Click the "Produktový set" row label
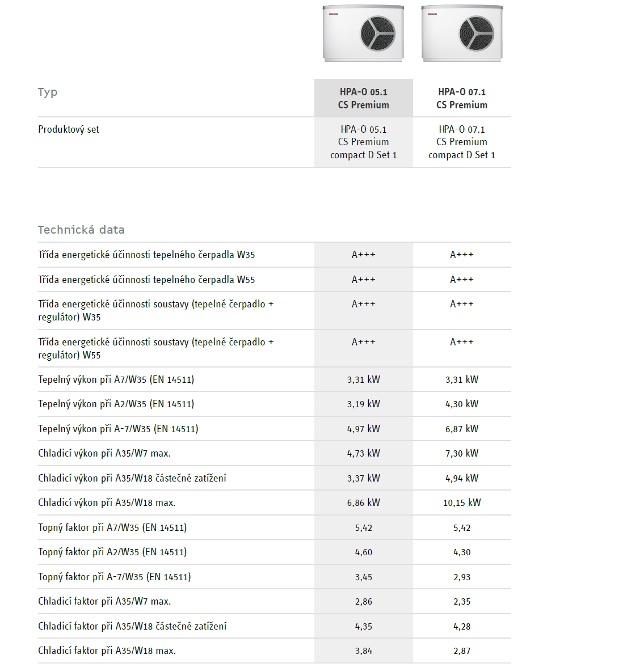Image resolution: width=644 pixels, height=667 pixels. [69, 129]
